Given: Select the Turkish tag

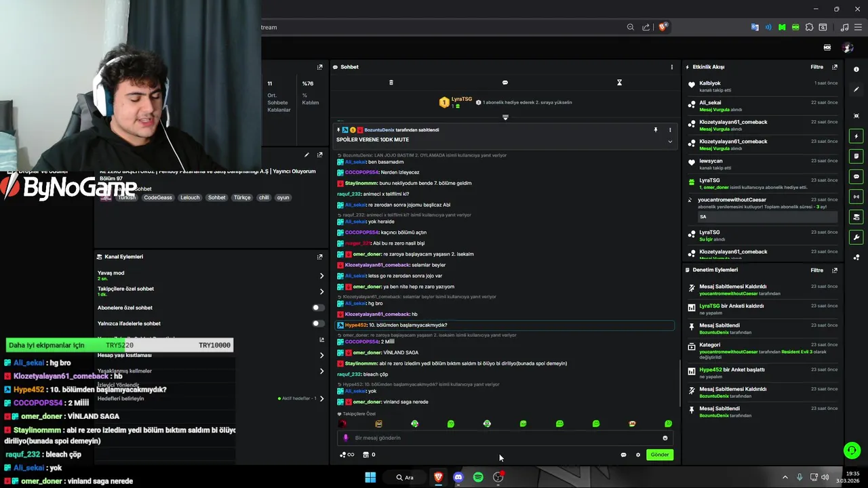Looking at the screenshot, I should 127,198.
